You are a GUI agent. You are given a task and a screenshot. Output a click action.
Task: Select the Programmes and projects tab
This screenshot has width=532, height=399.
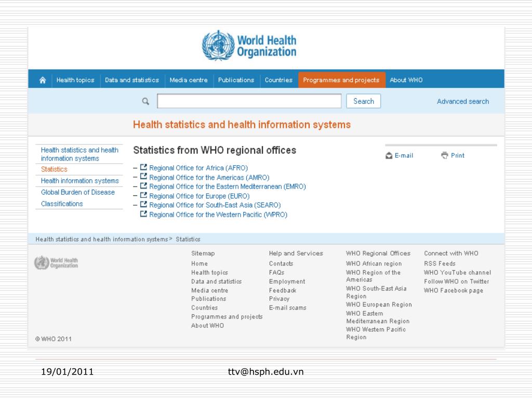(x=341, y=80)
